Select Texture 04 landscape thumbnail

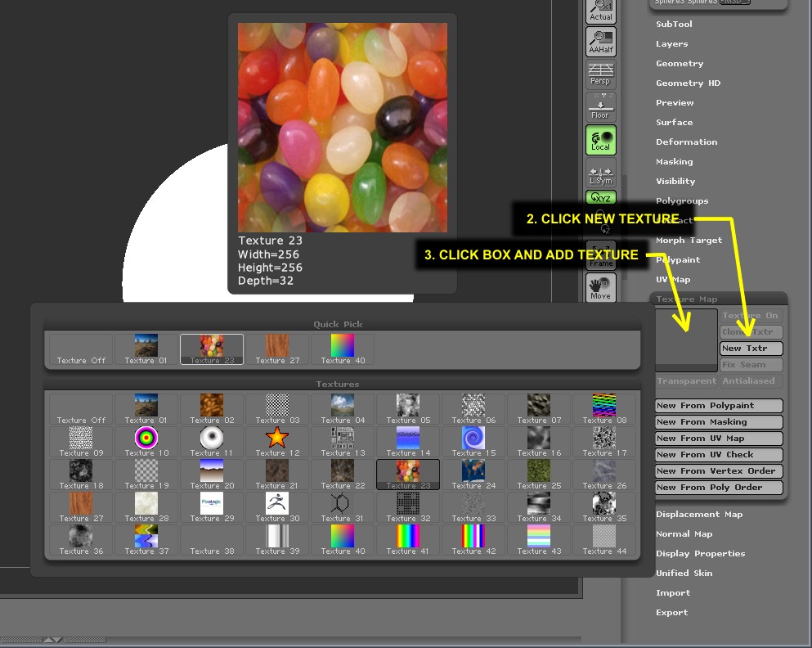[x=343, y=409]
